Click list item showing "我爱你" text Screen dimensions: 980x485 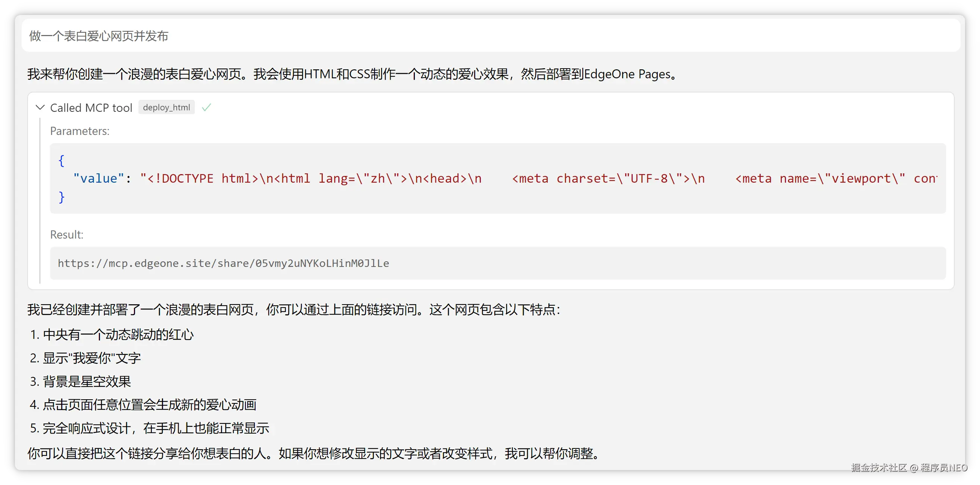91,358
